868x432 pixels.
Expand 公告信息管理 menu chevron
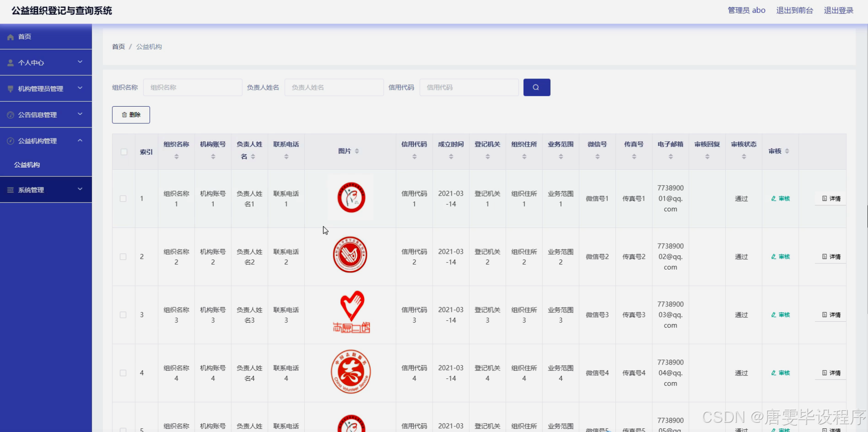click(80, 114)
